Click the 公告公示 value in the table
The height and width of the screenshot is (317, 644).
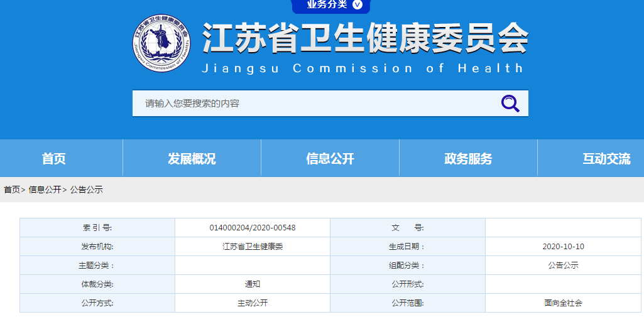click(x=563, y=266)
